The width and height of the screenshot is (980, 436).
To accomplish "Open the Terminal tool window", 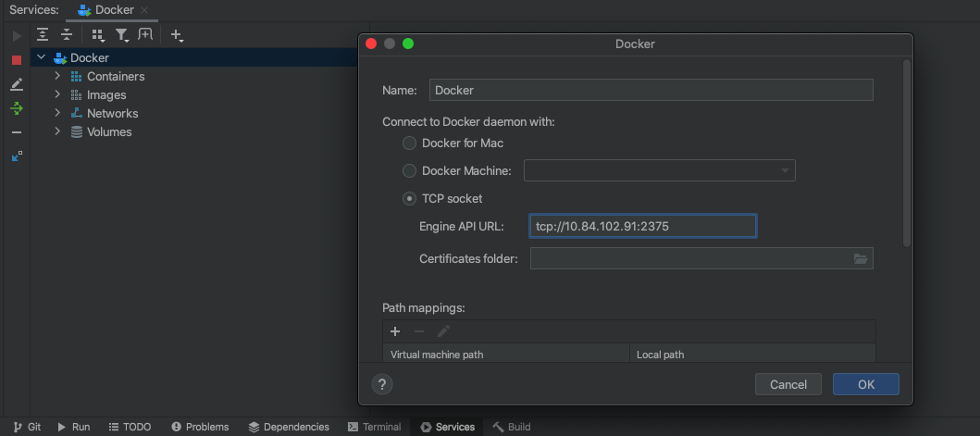I will [x=375, y=428].
